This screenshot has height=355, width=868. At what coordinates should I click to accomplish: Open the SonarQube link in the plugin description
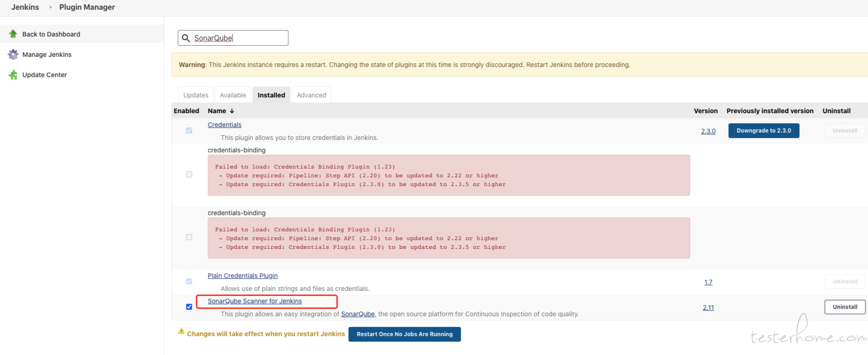click(x=358, y=314)
